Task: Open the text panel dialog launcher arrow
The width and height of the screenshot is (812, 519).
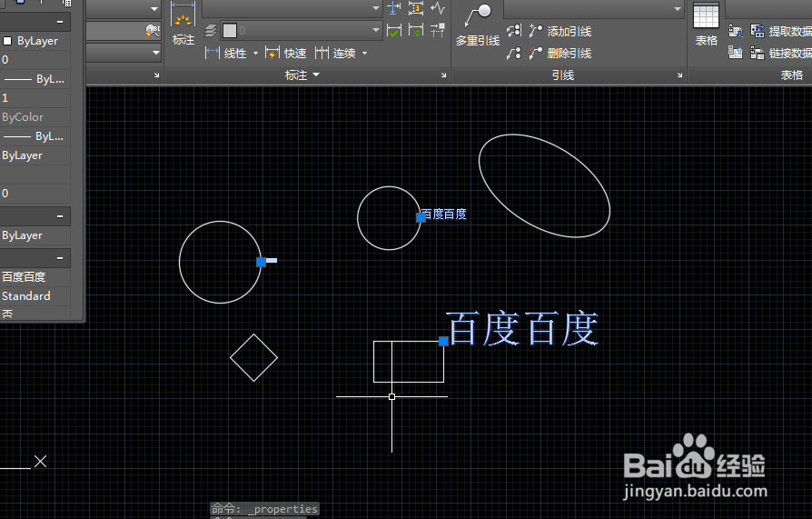Action: click(157, 75)
